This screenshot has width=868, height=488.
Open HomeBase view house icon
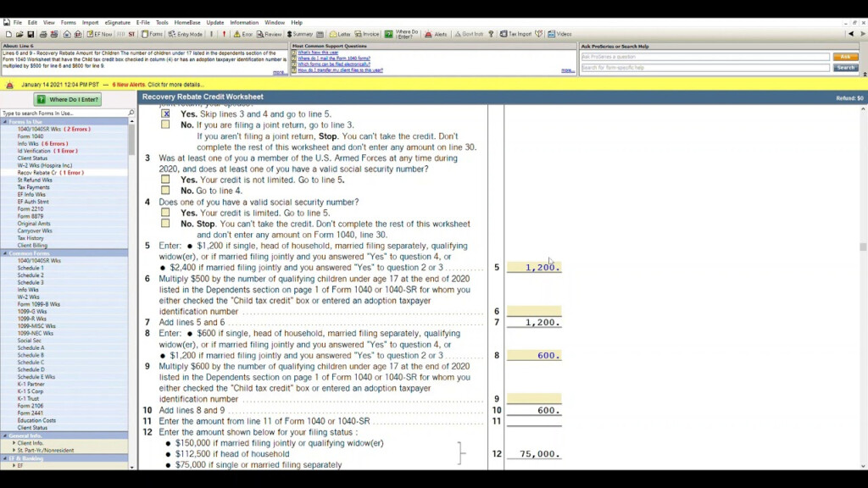[67, 34]
